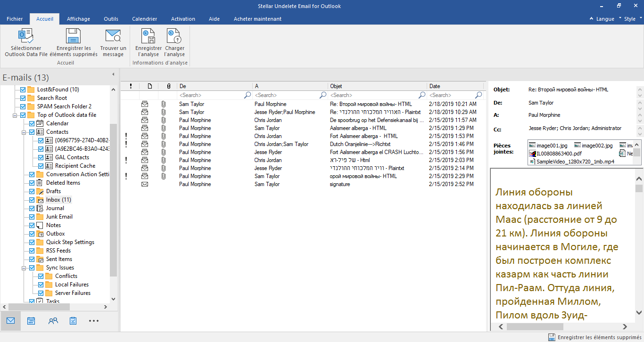Select Quick Step Settings folder
Screen dimensions: 644x342
click(70, 242)
